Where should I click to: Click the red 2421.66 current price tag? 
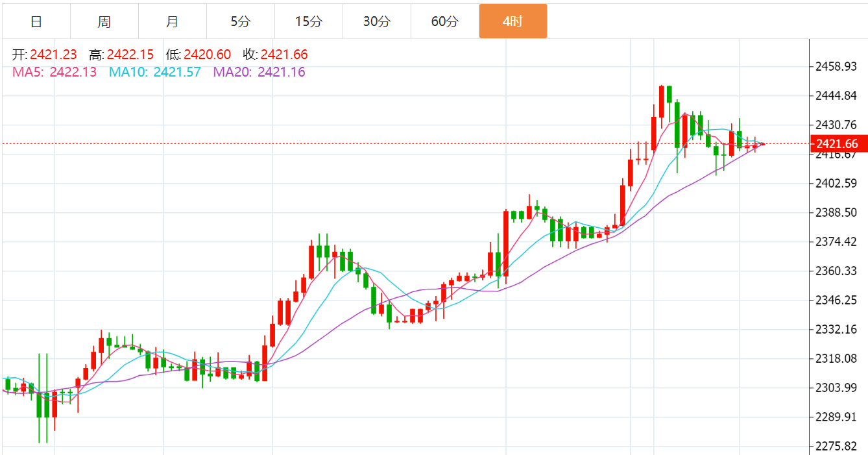point(839,144)
